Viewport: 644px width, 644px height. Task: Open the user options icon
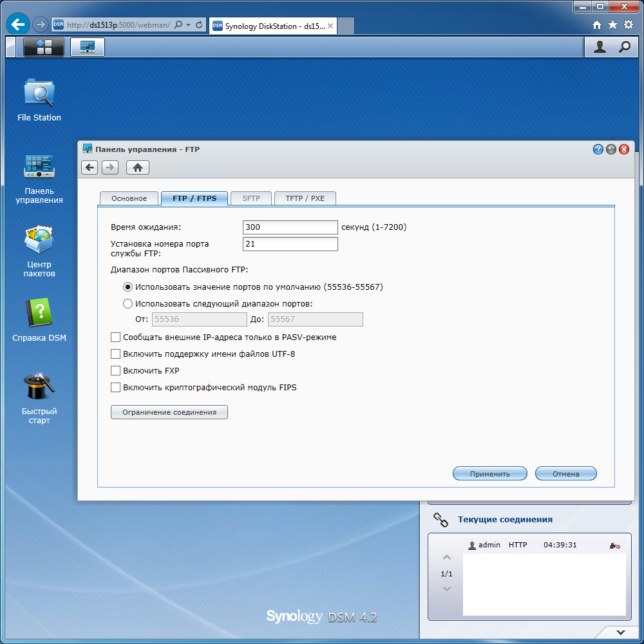point(600,47)
